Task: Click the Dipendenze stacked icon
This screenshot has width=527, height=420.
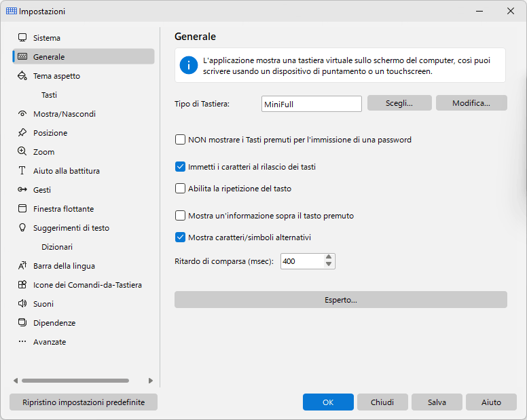Action: tap(22, 323)
